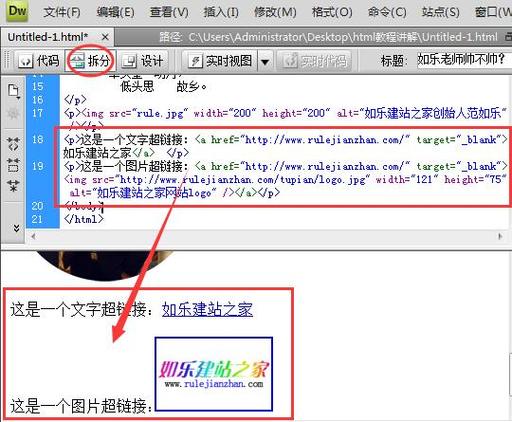Click the collapse selection icon
The width and height of the screenshot is (512, 422).
pos(14,165)
